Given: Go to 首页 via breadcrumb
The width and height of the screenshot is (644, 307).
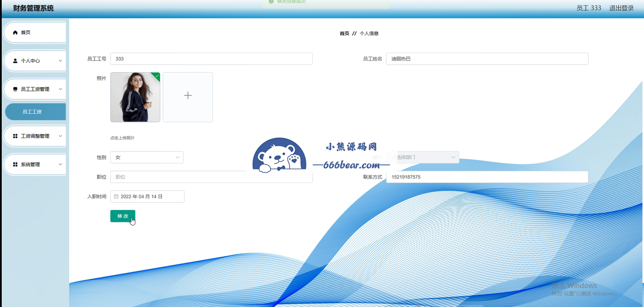Looking at the screenshot, I should pyautogui.click(x=344, y=33).
